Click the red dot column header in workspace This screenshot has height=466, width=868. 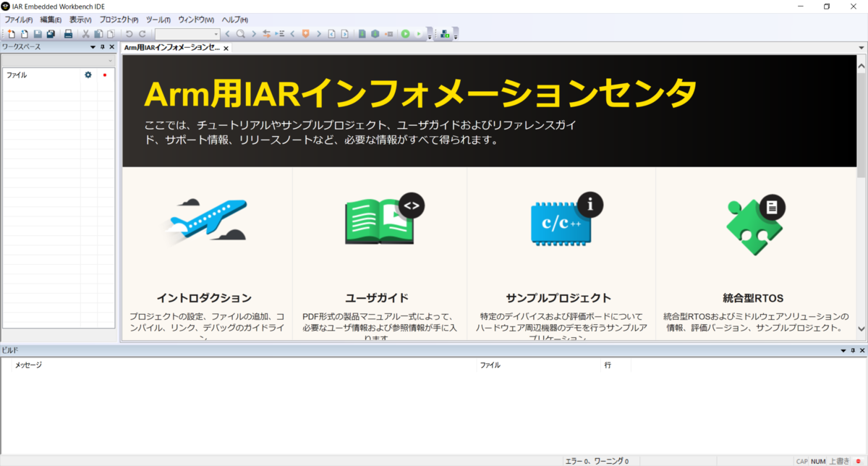pyautogui.click(x=105, y=75)
